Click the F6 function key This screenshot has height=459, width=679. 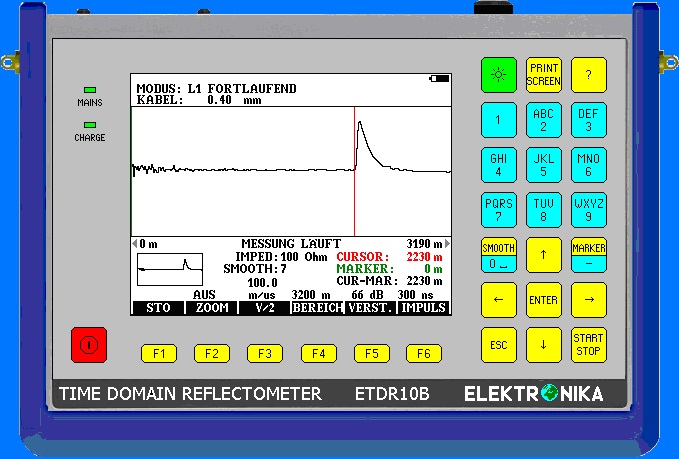click(424, 354)
